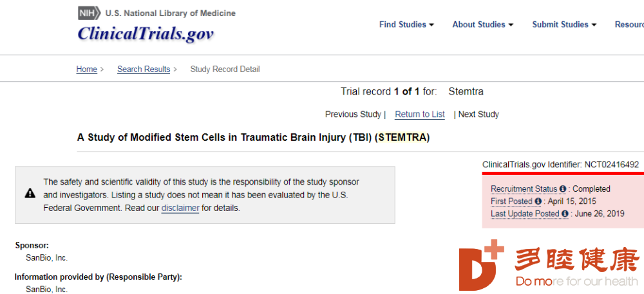This screenshot has width=644, height=294.
Task: Click the Recruitment Status info icon
Action: pos(563,189)
